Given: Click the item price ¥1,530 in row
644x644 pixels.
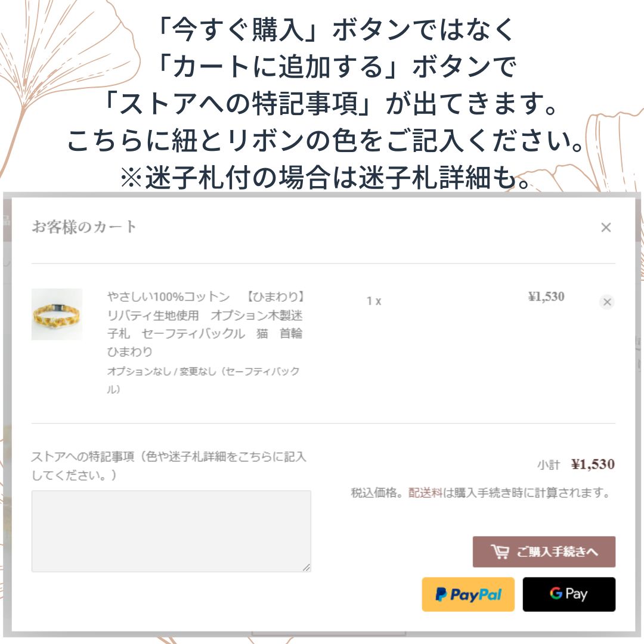Looking at the screenshot, I should point(546,296).
